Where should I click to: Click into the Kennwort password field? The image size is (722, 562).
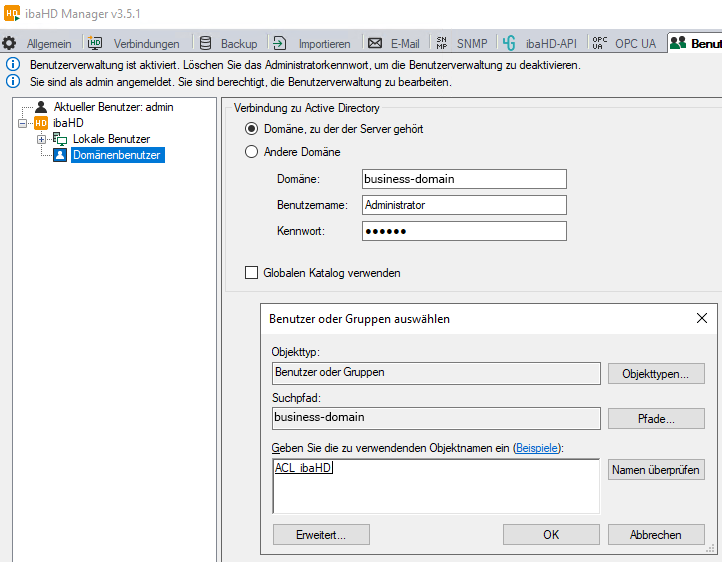(x=464, y=231)
